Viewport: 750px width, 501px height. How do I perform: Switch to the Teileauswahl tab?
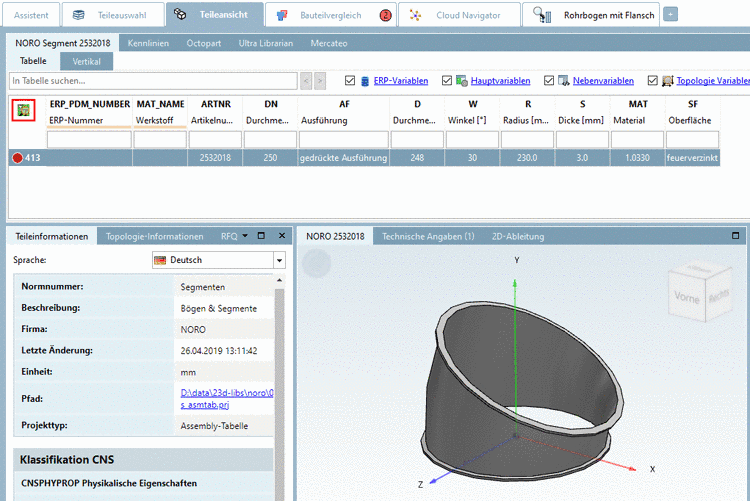tap(113, 15)
